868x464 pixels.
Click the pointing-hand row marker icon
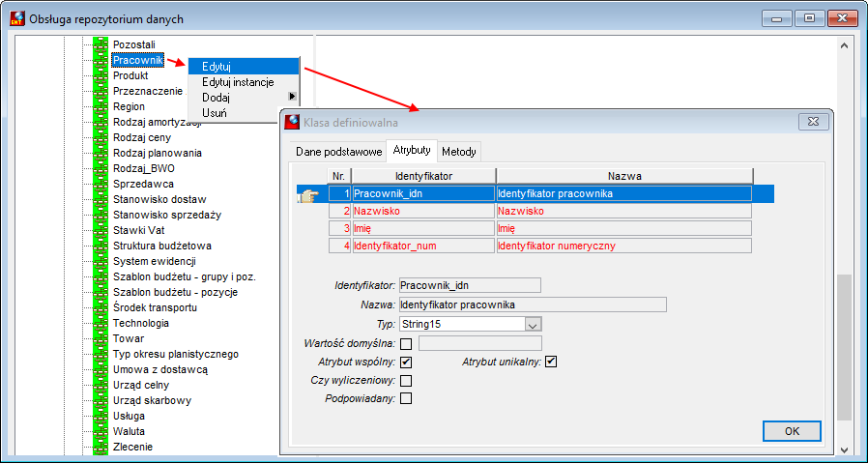coord(308,194)
